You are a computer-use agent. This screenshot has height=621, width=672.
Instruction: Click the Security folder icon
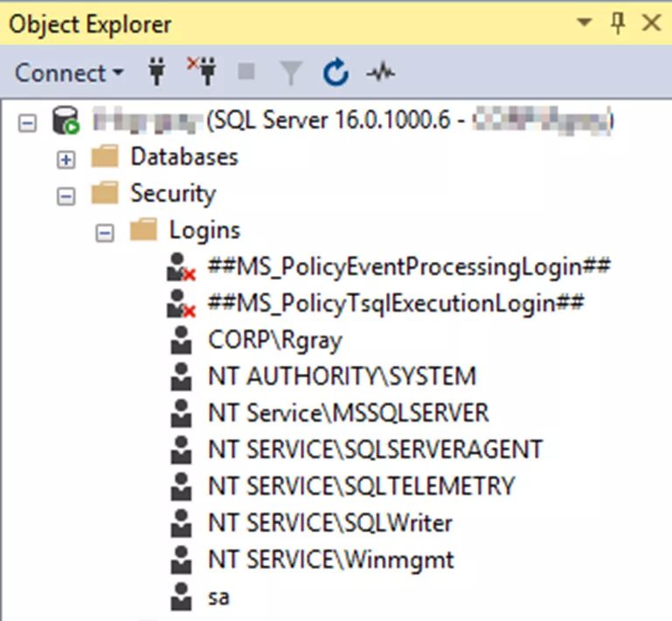tap(105, 192)
